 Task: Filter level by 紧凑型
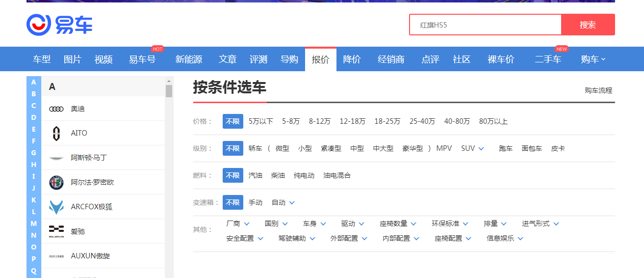pos(331,148)
